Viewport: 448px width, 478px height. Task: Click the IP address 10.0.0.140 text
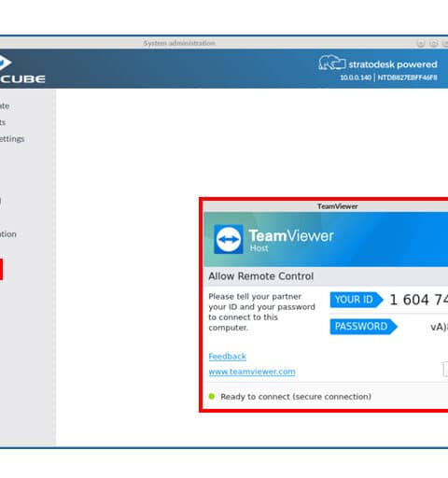pyautogui.click(x=356, y=77)
